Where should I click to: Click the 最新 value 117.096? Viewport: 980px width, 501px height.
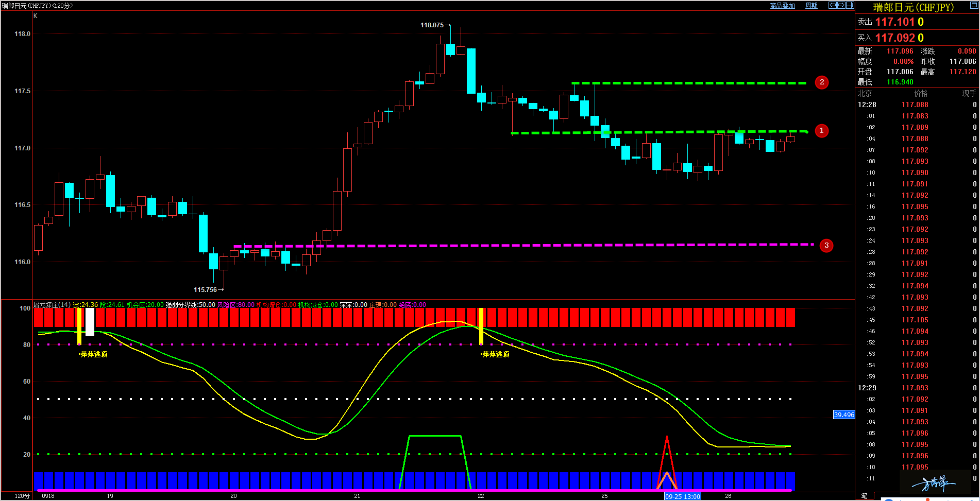[x=900, y=51]
